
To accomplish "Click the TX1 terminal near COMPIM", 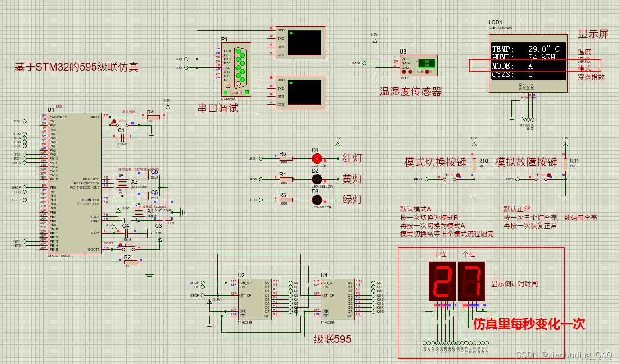I will (x=186, y=67).
